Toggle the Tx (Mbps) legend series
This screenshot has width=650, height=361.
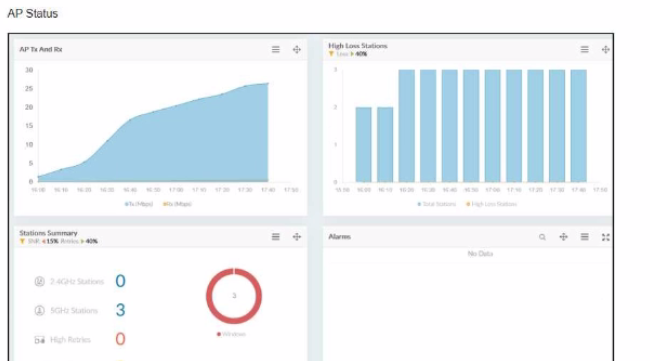139,204
